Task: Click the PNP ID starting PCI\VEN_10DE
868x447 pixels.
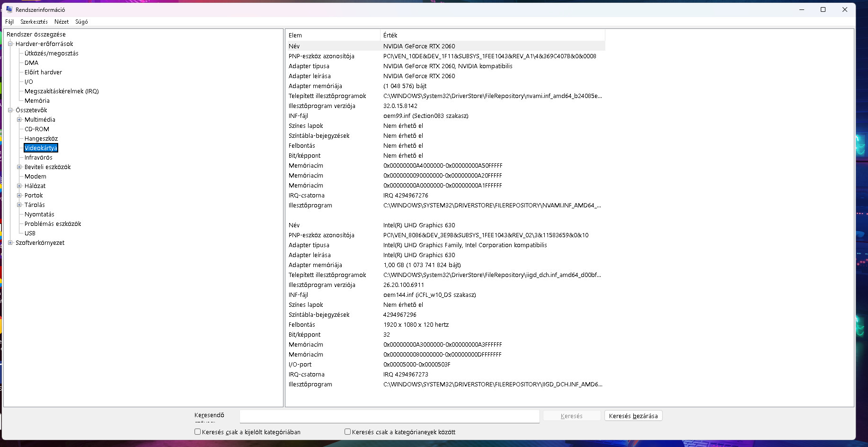Action: pyautogui.click(x=490, y=56)
